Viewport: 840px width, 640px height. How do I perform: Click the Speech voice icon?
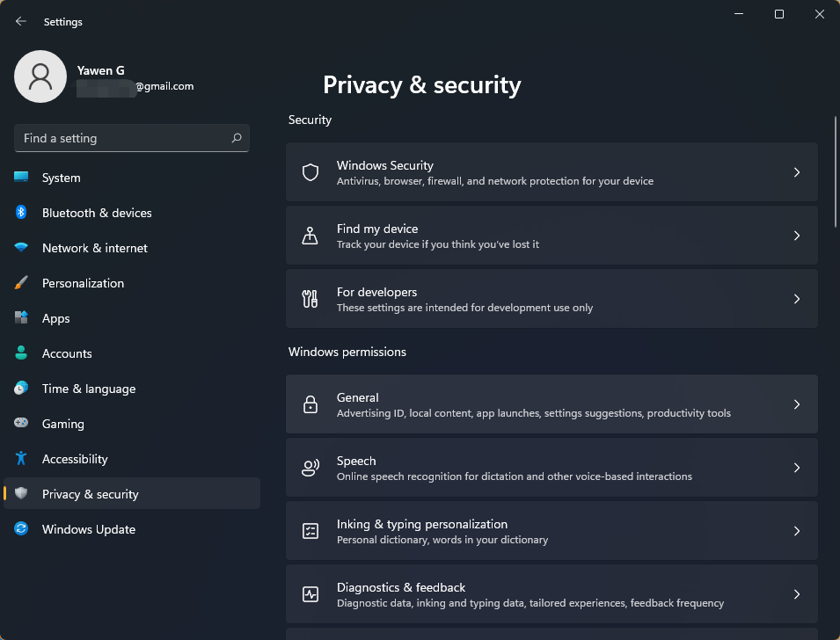click(x=310, y=468)
